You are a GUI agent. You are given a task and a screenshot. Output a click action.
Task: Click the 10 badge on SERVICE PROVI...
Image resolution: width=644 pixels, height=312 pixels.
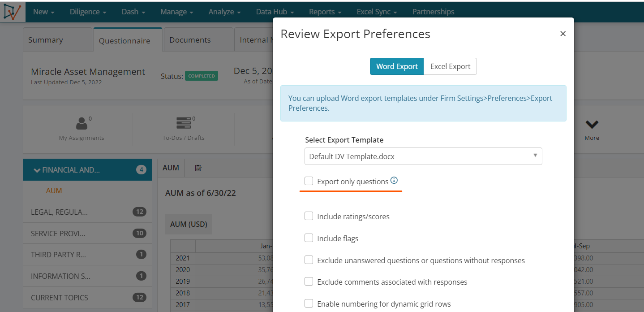(139, 233)
